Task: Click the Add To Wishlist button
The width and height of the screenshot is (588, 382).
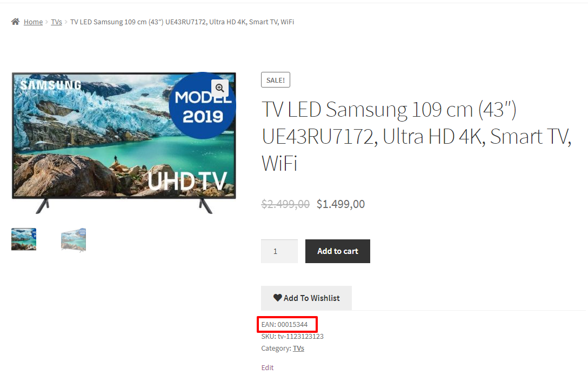Action: click(306, 298)
